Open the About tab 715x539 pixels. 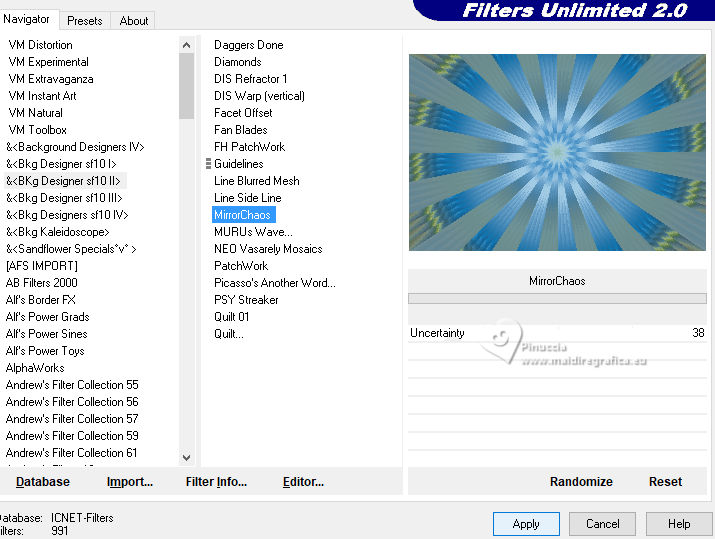point(134,21)
